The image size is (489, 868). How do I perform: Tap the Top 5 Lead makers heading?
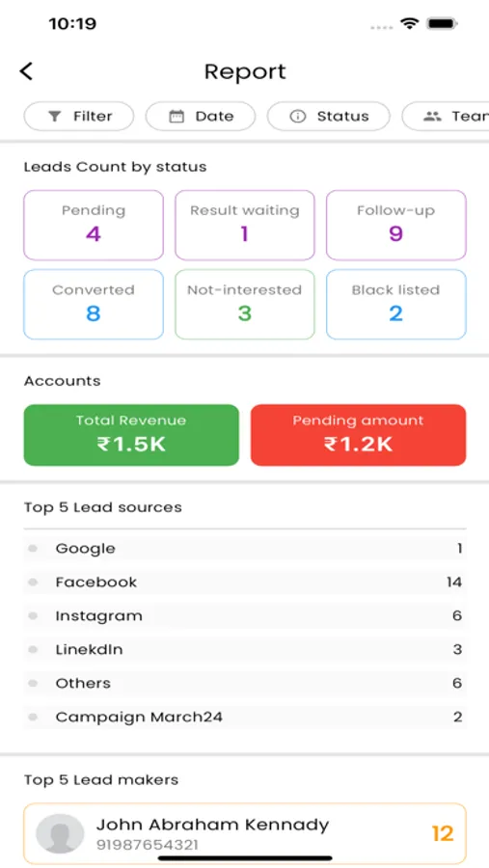pyautogui.click(x=101, y=780)
